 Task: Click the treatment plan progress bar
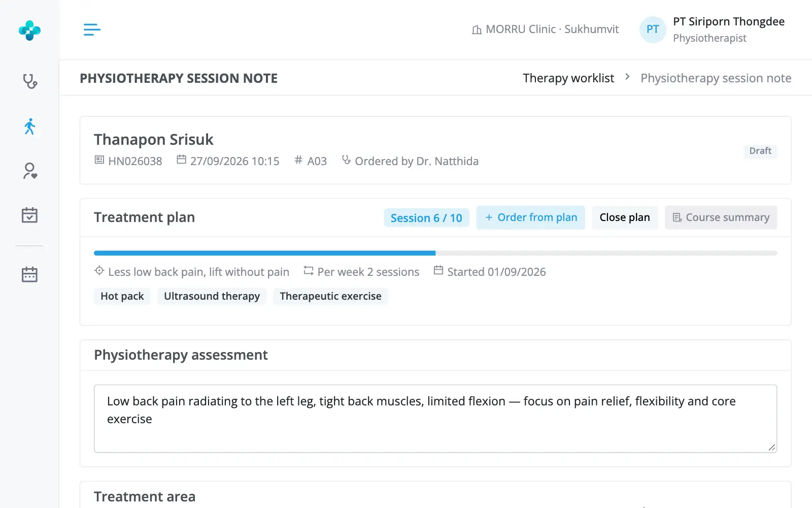click(435, 253)
